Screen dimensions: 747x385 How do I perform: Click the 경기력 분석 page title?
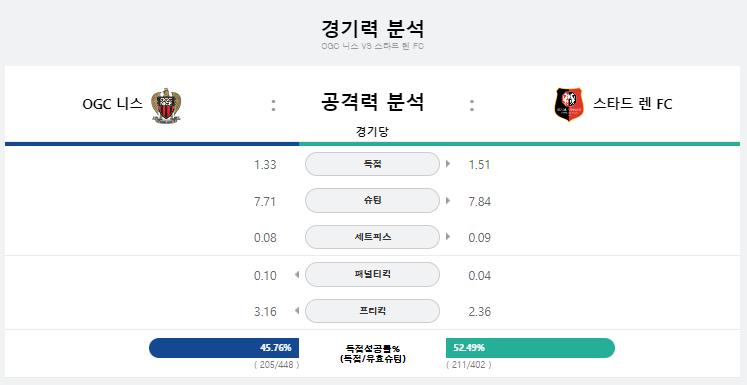click(x=373, y=29)
